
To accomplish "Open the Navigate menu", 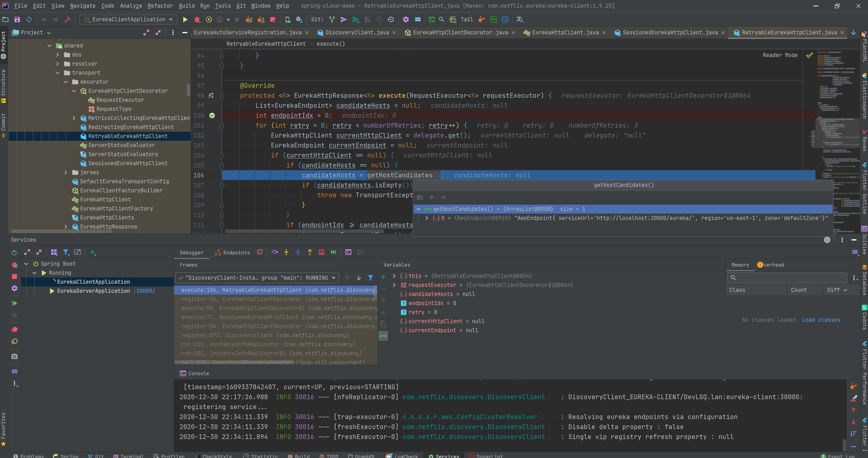I will coord(82,6).
